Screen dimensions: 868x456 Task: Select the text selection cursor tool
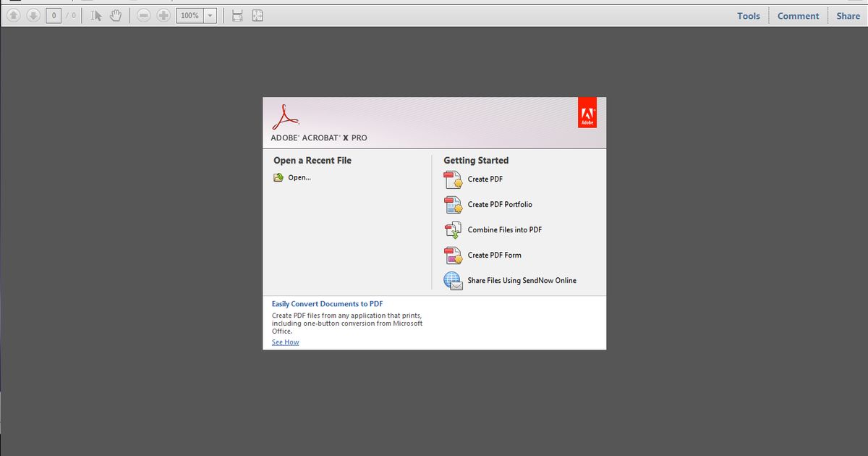(96, 15)
